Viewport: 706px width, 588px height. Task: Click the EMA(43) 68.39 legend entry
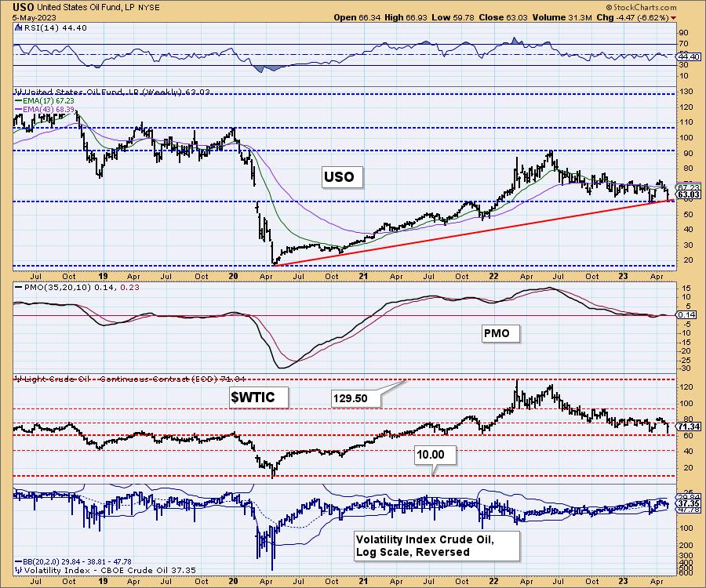click(x=45, y=109)
